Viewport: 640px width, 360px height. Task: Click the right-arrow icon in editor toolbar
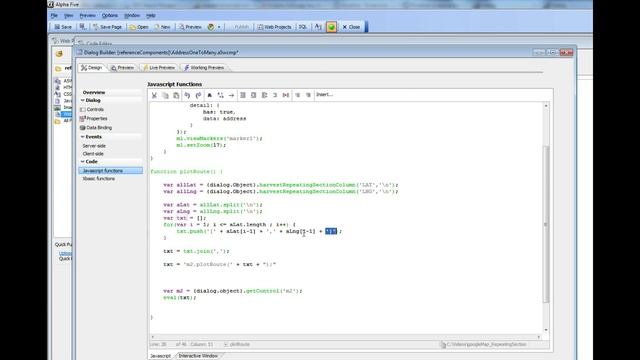231,95
